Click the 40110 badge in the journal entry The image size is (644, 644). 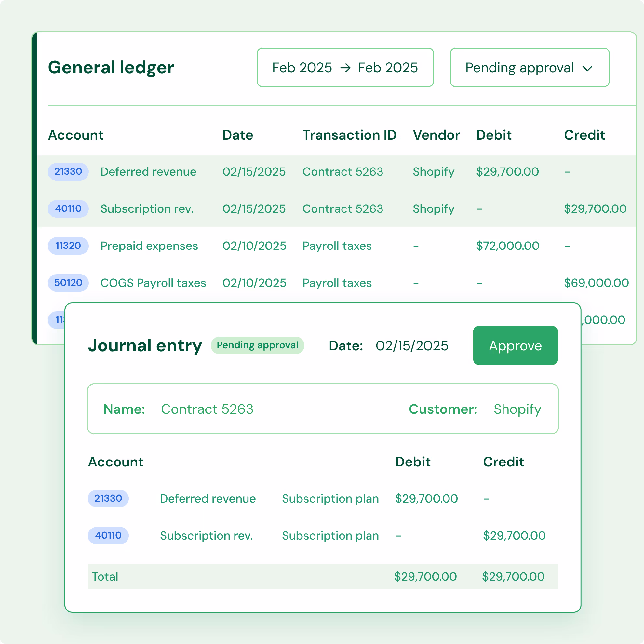108,535
